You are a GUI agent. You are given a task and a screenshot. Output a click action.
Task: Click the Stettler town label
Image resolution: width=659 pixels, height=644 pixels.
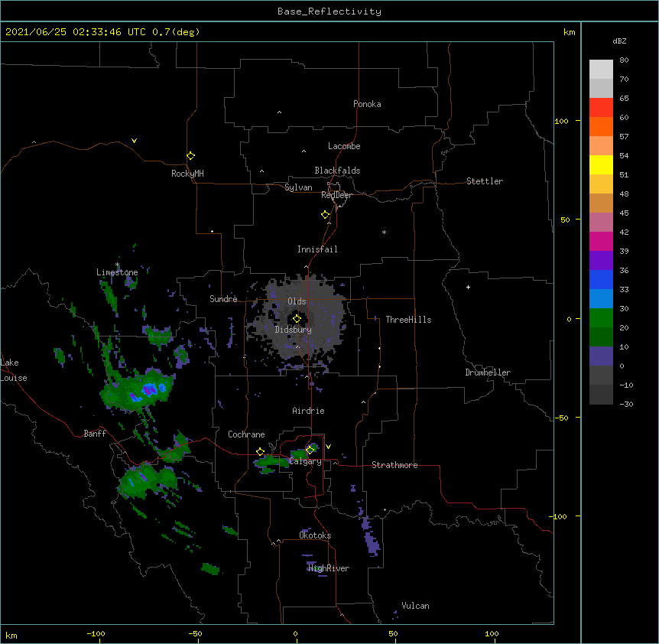[485, 181]
